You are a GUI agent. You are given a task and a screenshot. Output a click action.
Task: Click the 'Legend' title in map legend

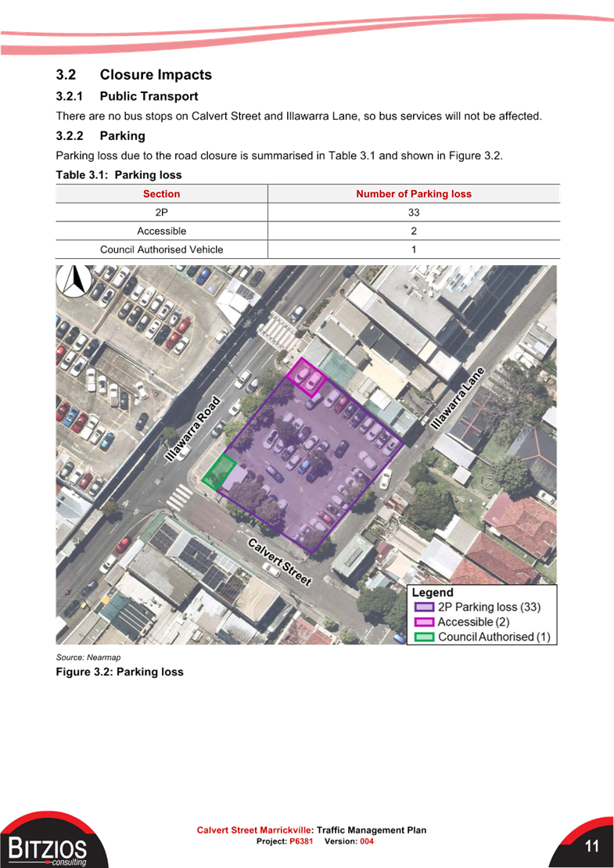[x=433, y=592]
